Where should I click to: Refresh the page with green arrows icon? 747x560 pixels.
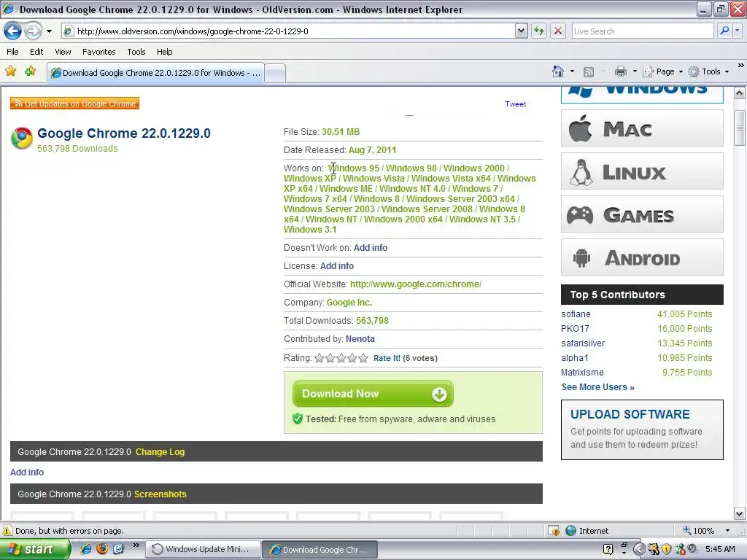click(539, 31)
